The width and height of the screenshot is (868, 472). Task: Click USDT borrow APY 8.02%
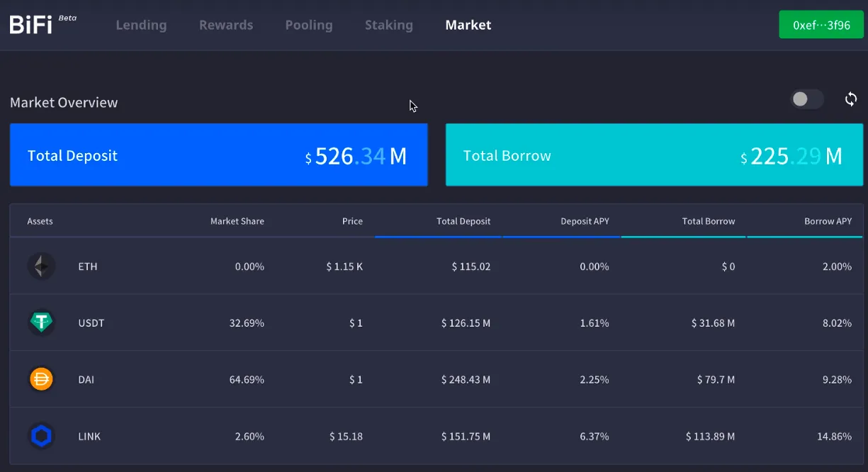[x=837, y=323]
